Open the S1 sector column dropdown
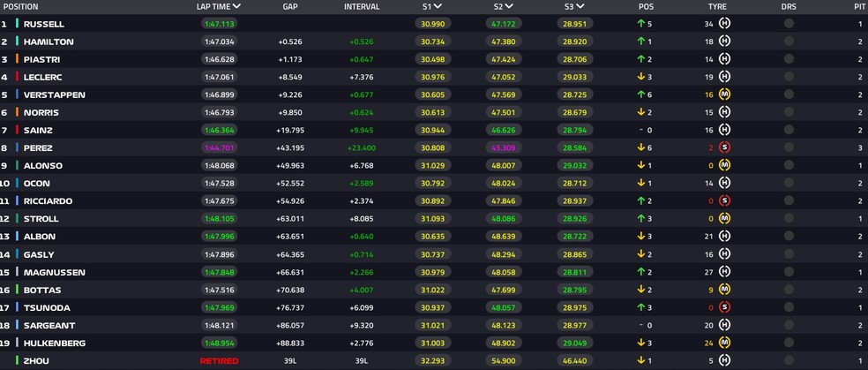 pyautogui.click(x=438, y=7)
